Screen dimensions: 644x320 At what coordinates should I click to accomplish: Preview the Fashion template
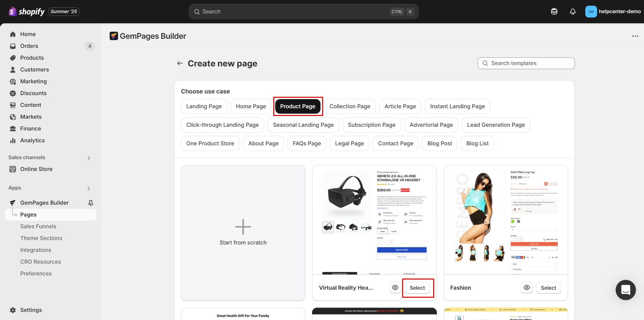[527, 288]
